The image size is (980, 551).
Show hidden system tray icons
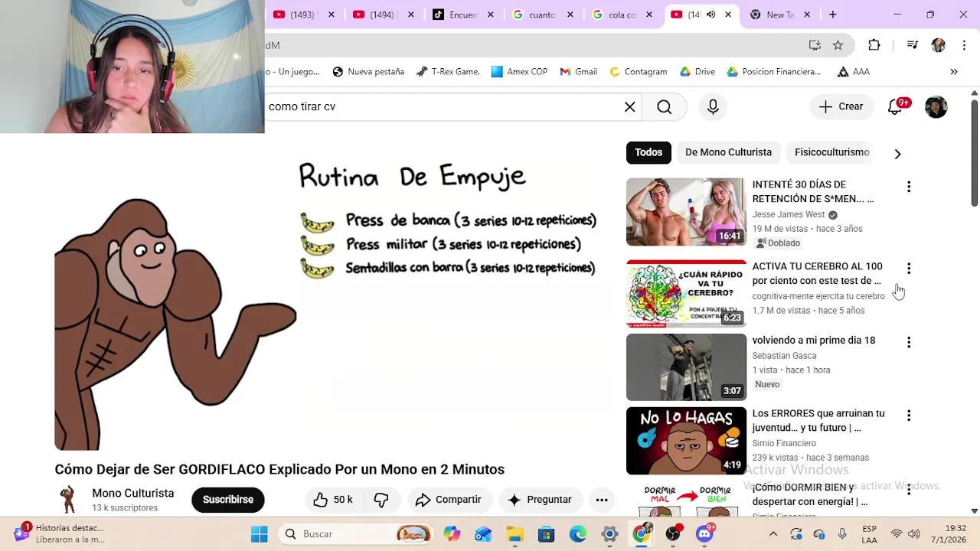(x=773, y=534)
